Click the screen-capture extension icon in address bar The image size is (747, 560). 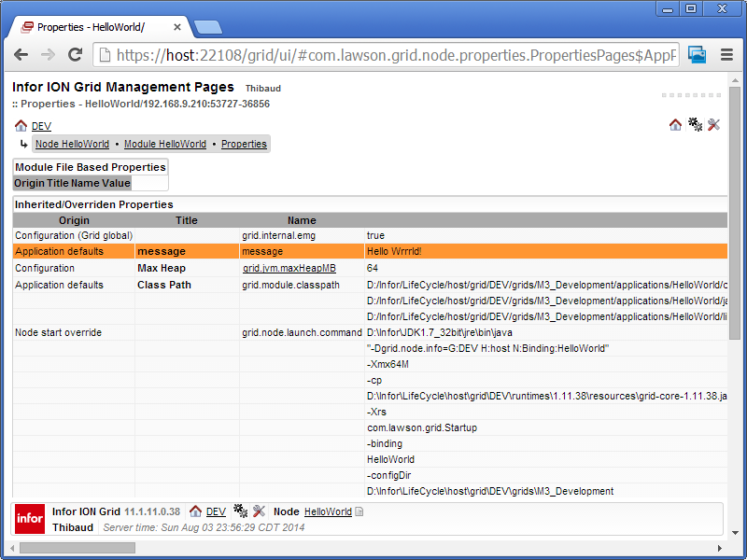[697, 55]
